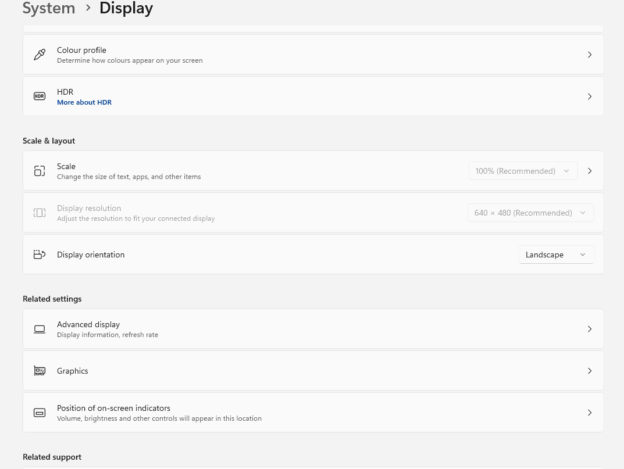Expand Colour profile row chevron
The height and width of the screenshot is (469, 624).
click(x=590, y=54)
